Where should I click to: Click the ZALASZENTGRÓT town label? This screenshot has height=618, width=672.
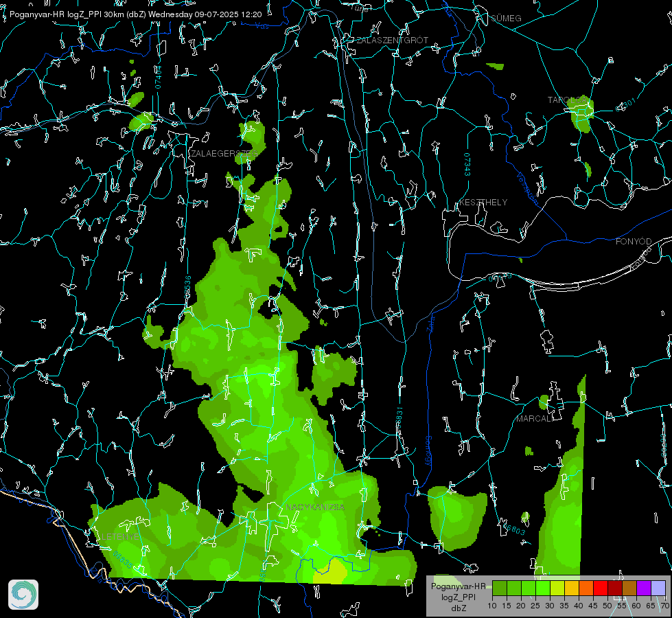pos(392,41)
